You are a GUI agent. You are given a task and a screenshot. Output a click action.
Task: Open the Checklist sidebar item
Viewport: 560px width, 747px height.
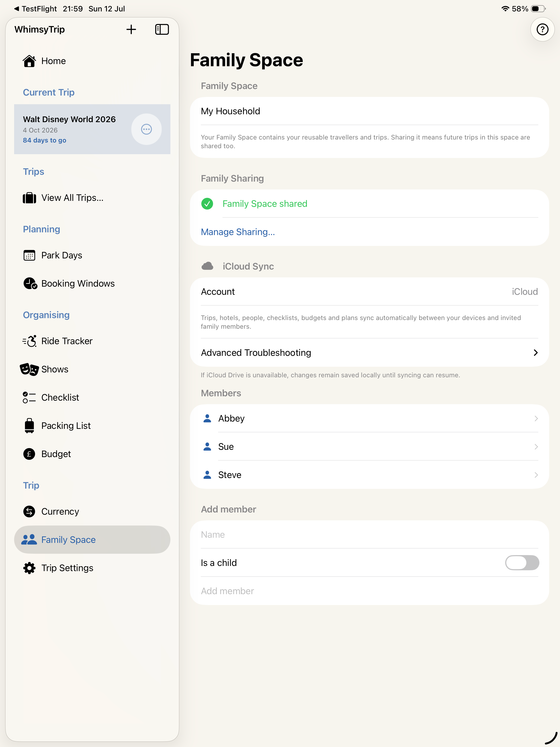(92, 397)
